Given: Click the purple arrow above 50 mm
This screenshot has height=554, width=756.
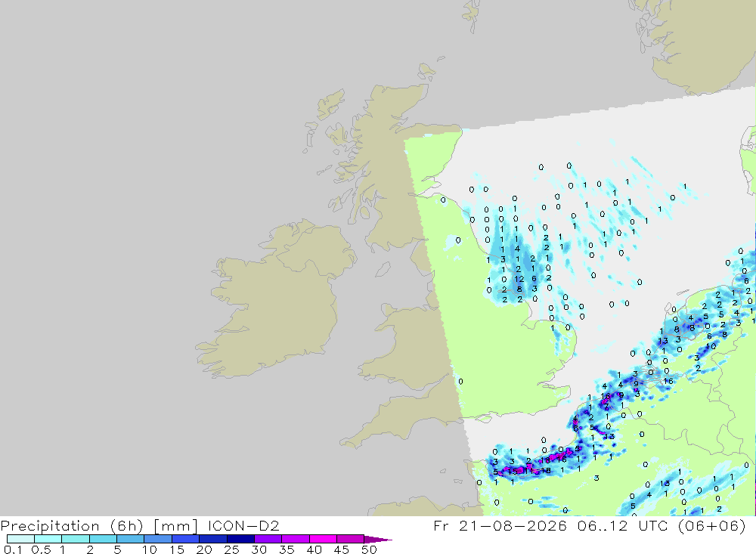Looking at the screenshot, I should click(x=378, y=540).
